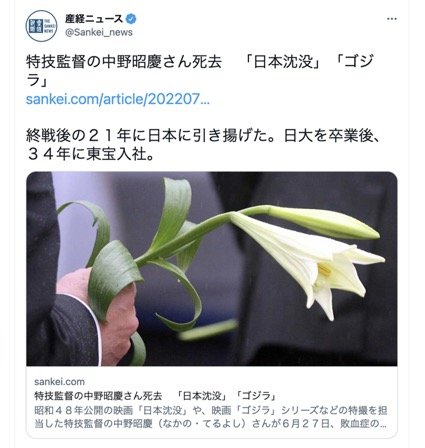Click the 「日本沈没」 title in the tweet
The width and height of the screenshot is (425, 448).
[283, 62]
